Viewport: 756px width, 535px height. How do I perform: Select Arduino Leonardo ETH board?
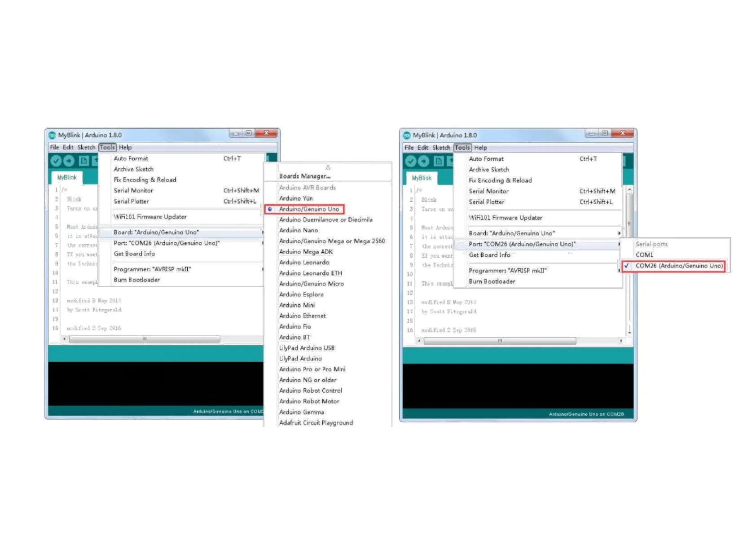(x=311, y=273)
